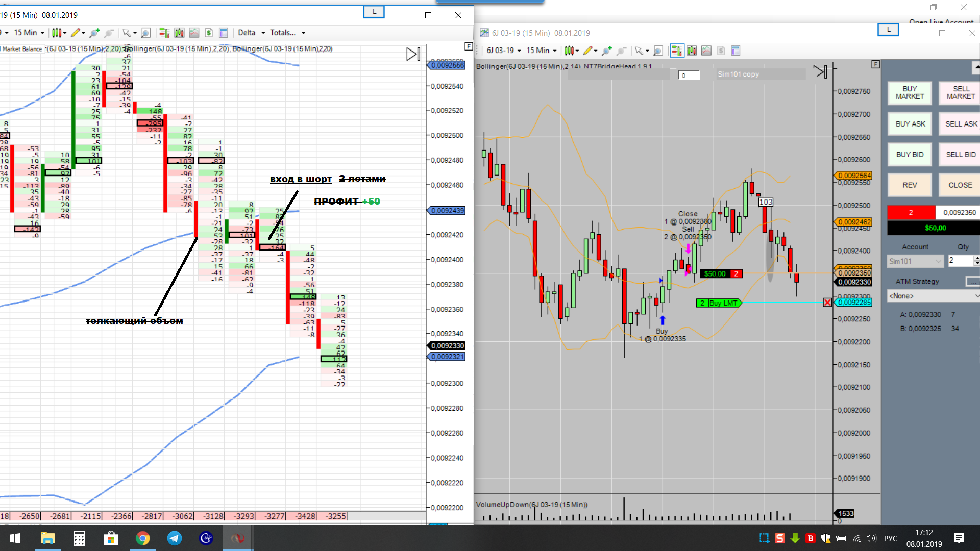The image size is (980, 551).
Task: Toggle the L link button of left window
Action: (374, 12)
